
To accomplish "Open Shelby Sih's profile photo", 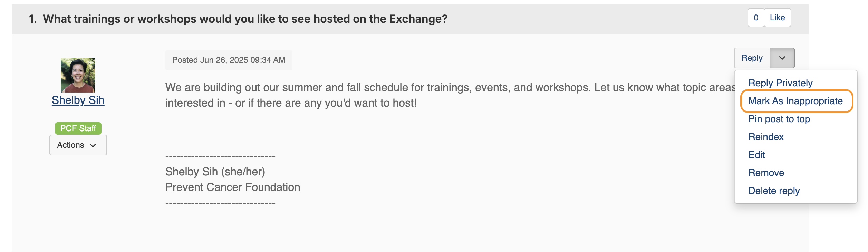I will point(78,75).
